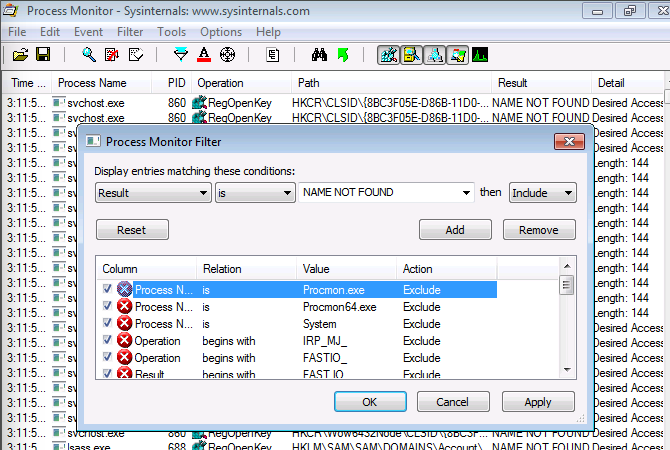This screenshot has height=450, width=670.
Task: Uncheck the IRP_MJ_ operation filter checkbox
Action: [107, 340]
